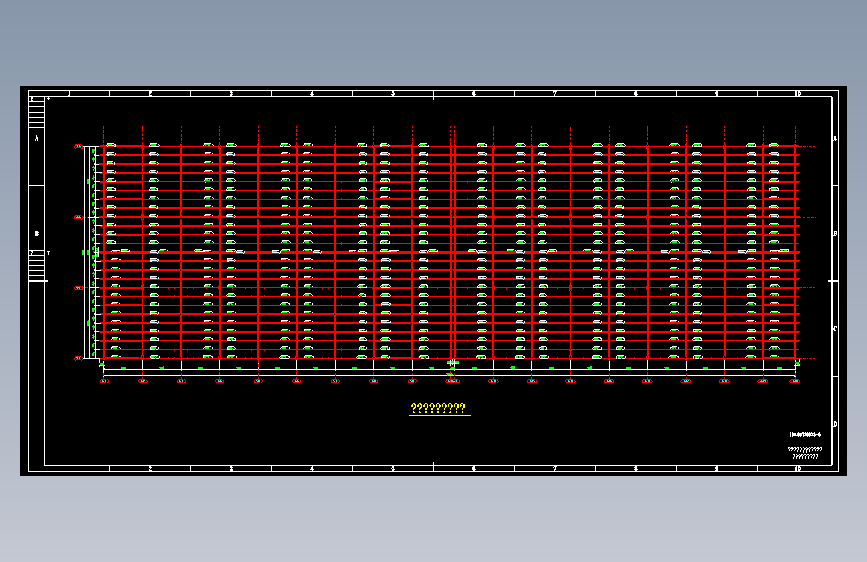Select zone letter A in left border

[36, 138]
